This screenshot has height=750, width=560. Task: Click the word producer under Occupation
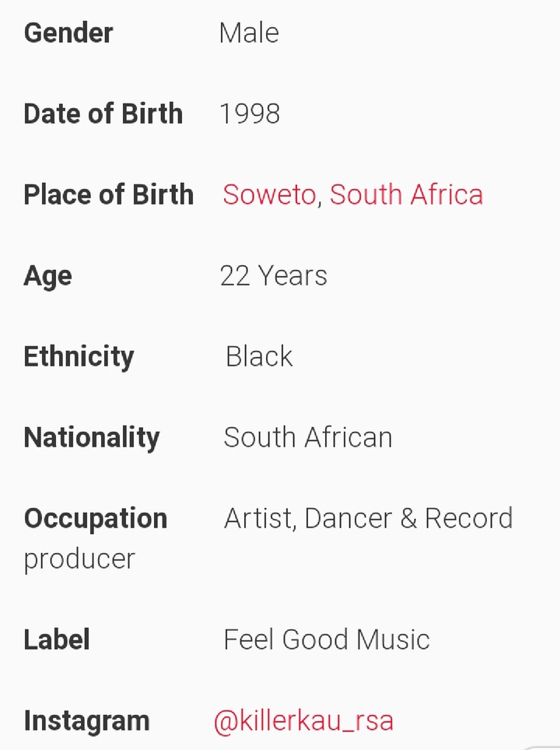tap(79, 559)
